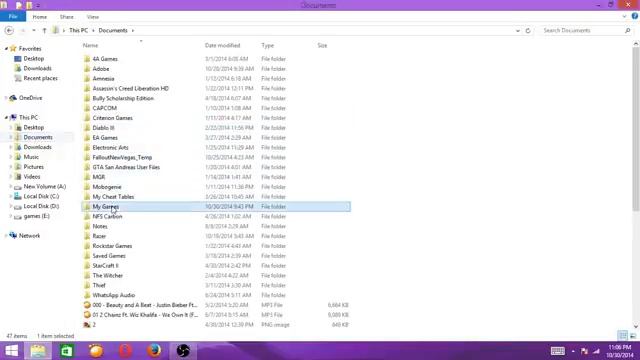Viewport: 640px width, 360px height.
Task: Select the Amnesia folder
Action: click(103, 79)
